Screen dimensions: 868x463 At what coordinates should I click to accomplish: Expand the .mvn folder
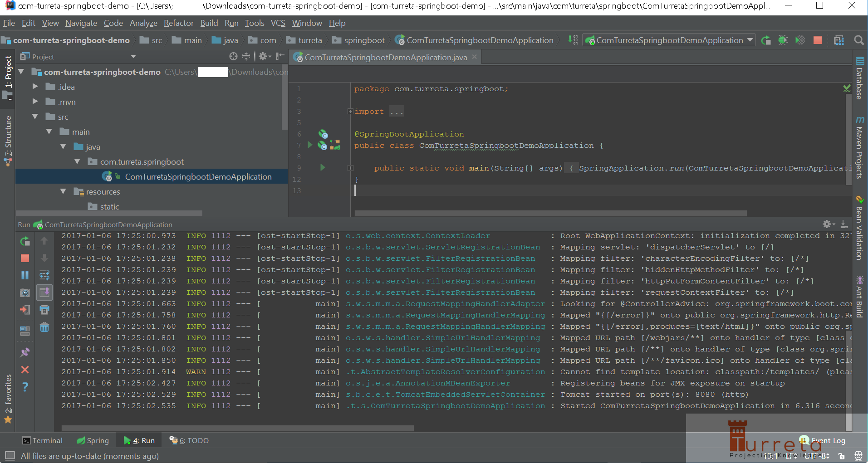point(35,101)
